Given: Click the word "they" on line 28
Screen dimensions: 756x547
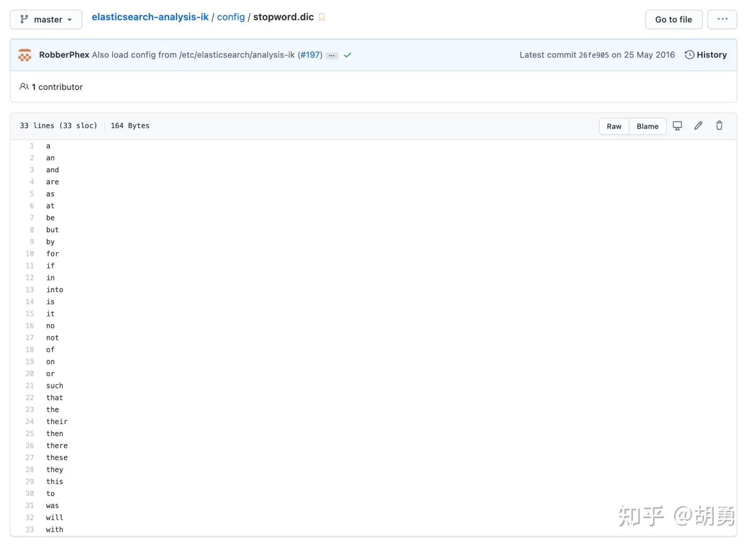Looking at the screenshot, I should tap(55, 470).
